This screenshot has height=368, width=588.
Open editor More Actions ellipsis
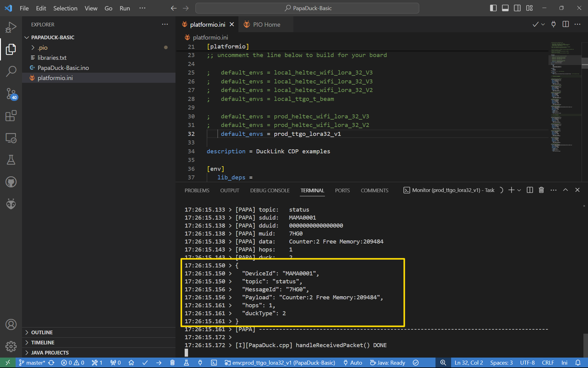(578, 24)
